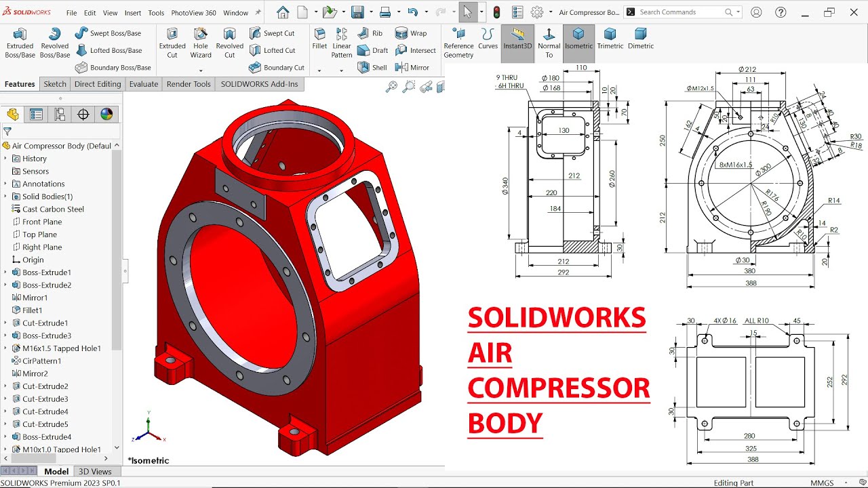Switch to Dimetric view
Viewport: 868px width, 488px height.
[641, 39]
